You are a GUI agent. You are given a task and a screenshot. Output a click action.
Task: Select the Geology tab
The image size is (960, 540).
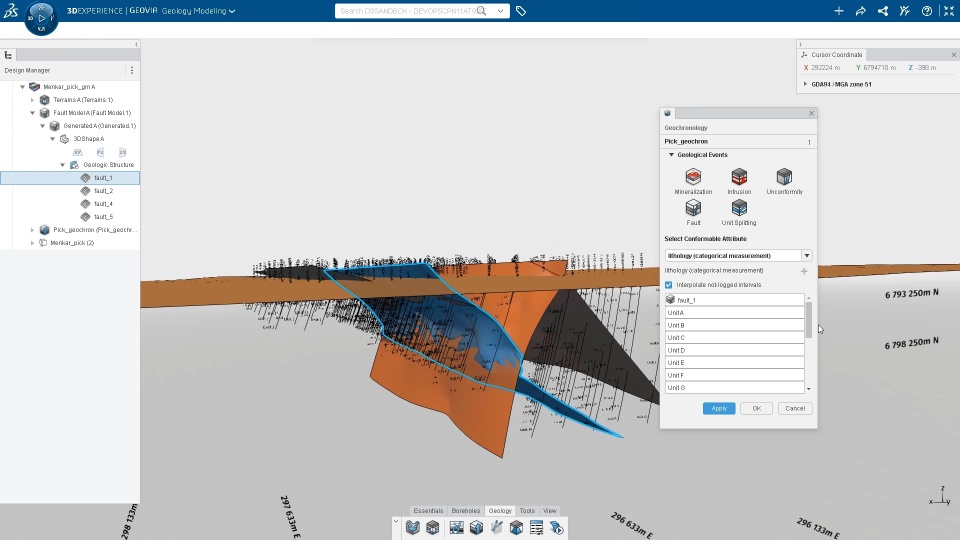point(500,511)
